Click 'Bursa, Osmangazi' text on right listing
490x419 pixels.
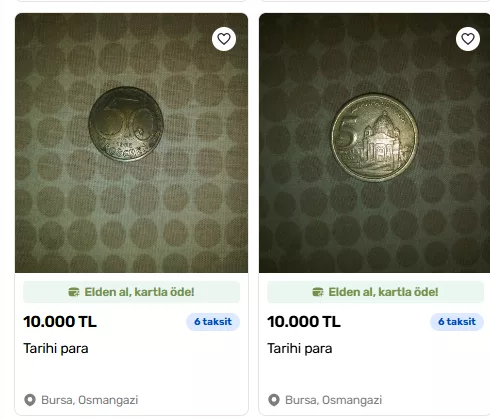pyautogui.click(x=334, y=400)
